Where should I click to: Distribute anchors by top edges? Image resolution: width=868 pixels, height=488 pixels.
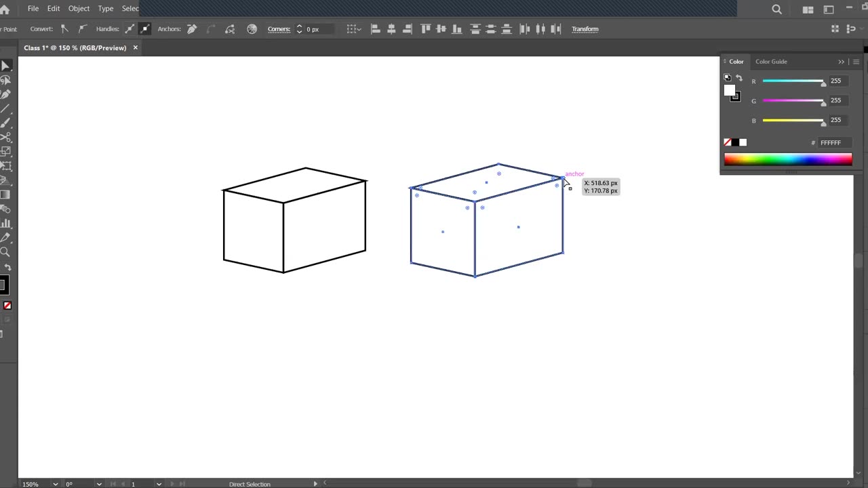tap(475, 29)
